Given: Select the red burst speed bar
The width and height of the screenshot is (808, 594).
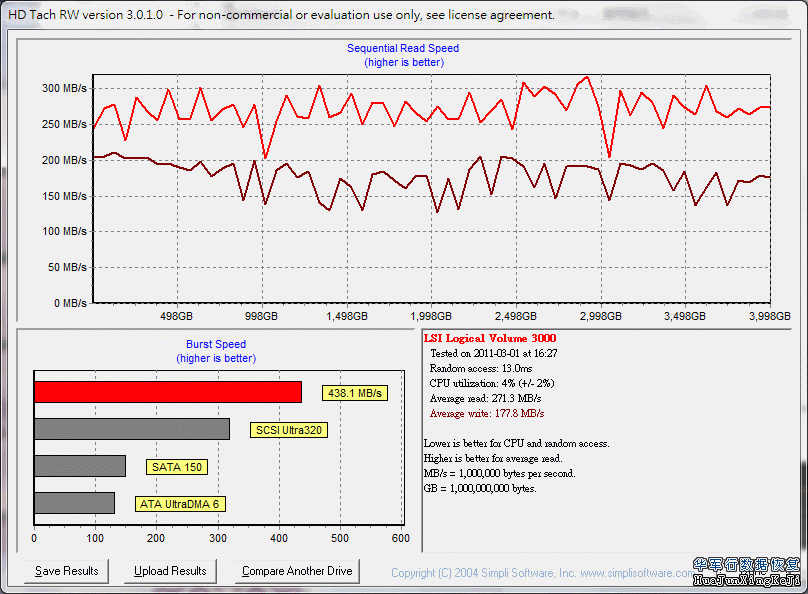Looking at the screenshot, I should click(168, 392).
